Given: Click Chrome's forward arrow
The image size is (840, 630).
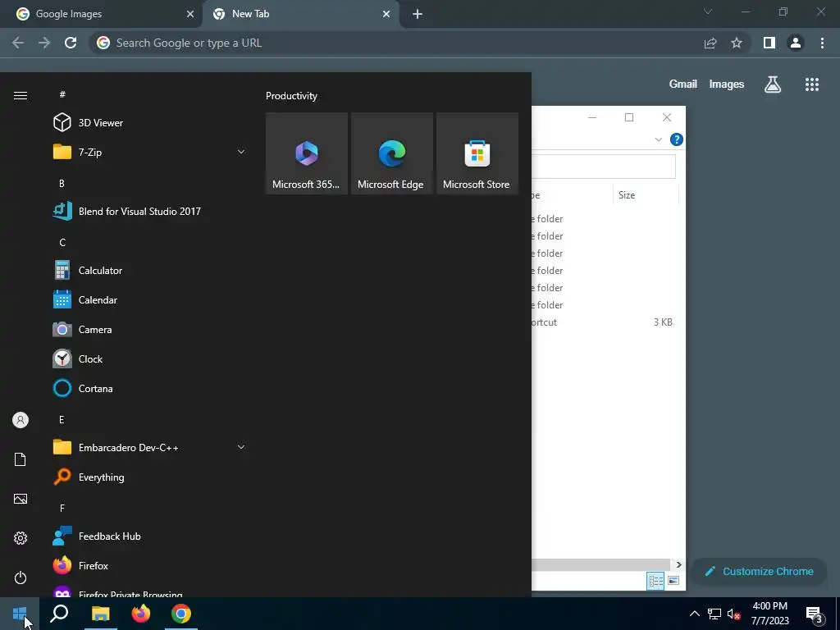Looking at the screenshot, I should [44, 43].
